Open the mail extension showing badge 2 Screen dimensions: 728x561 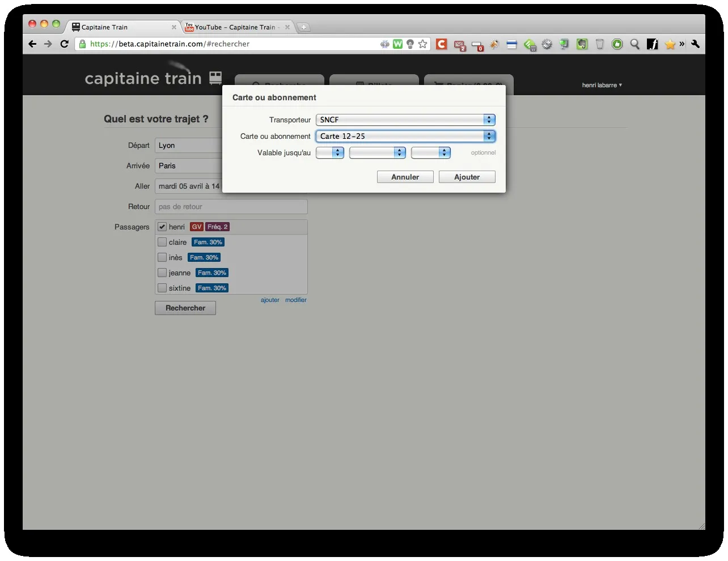[459, 45]
